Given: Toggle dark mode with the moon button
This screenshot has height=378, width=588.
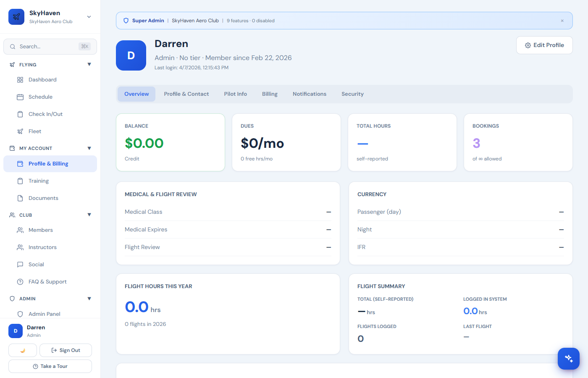Looking at the screenshot, I should tap(22, 350).
